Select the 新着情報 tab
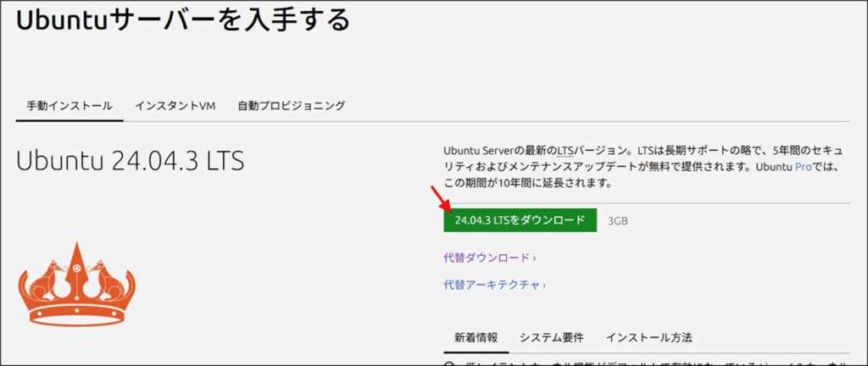This screenshot has width=868, height=366. pyautogui.click(x=476, y=337)
